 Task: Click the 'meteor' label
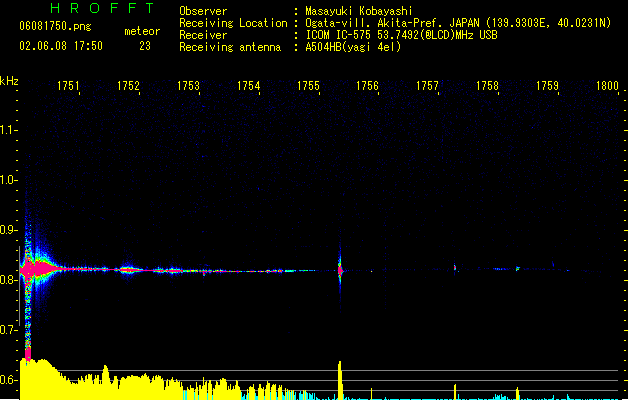142,31
